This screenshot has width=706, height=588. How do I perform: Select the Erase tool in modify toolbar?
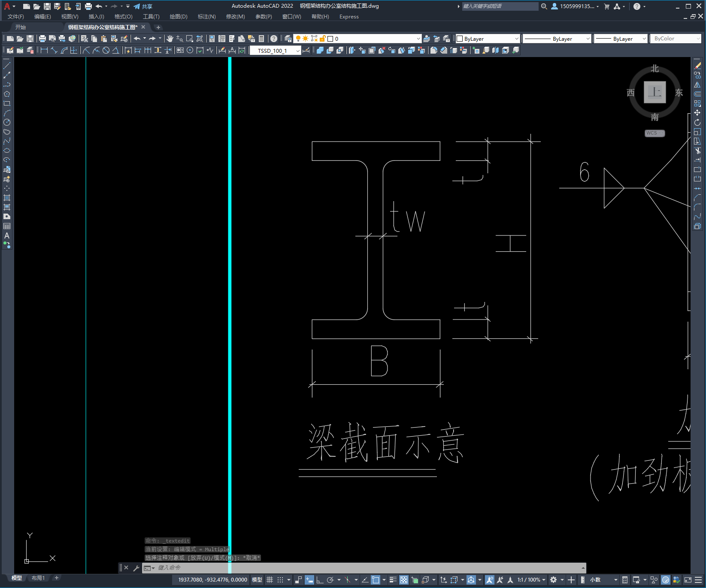pos(697,66)
